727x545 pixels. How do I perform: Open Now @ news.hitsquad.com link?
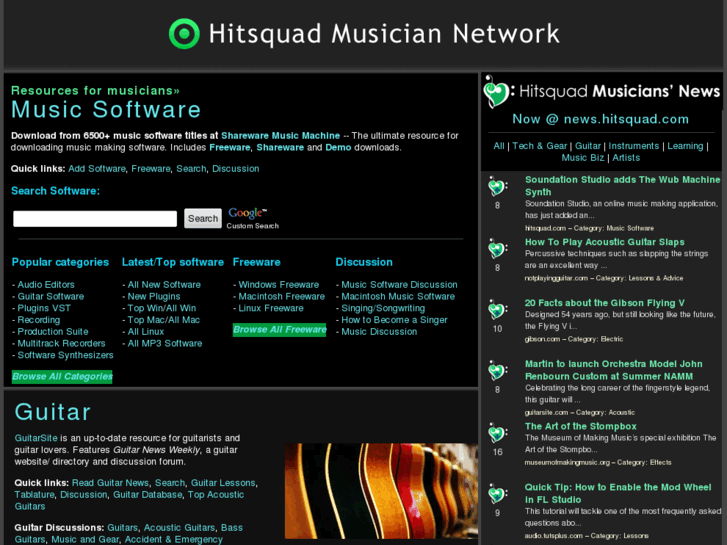click(x=600, y=119)
